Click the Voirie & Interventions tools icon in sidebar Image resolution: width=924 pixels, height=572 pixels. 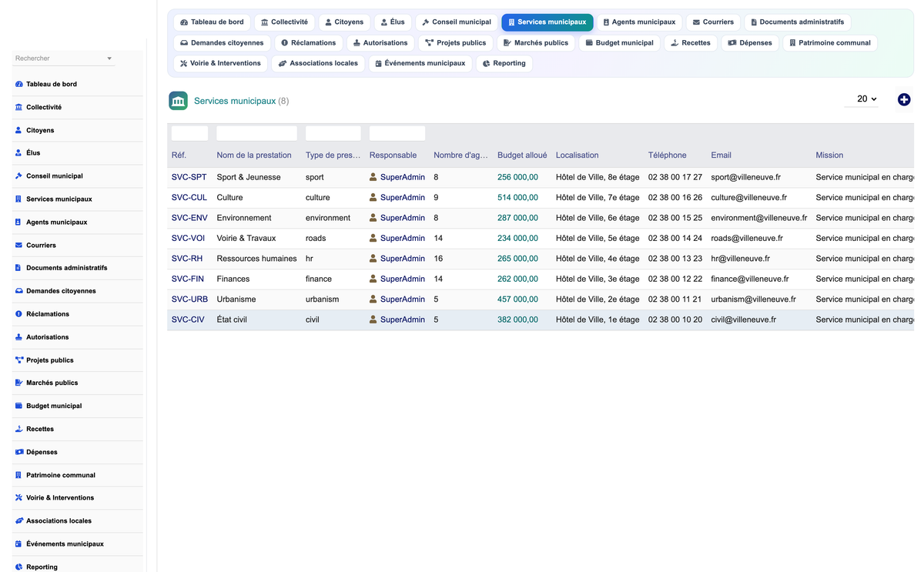18,498
